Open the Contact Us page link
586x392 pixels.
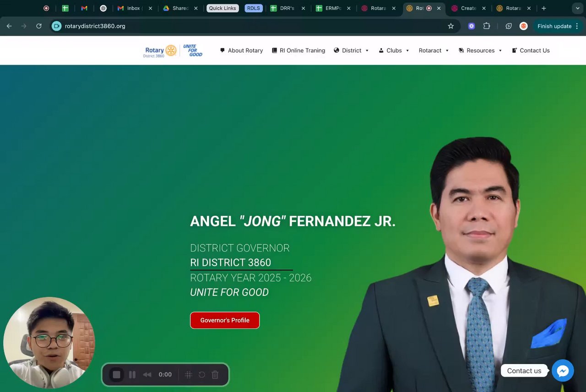click(531, 50)
